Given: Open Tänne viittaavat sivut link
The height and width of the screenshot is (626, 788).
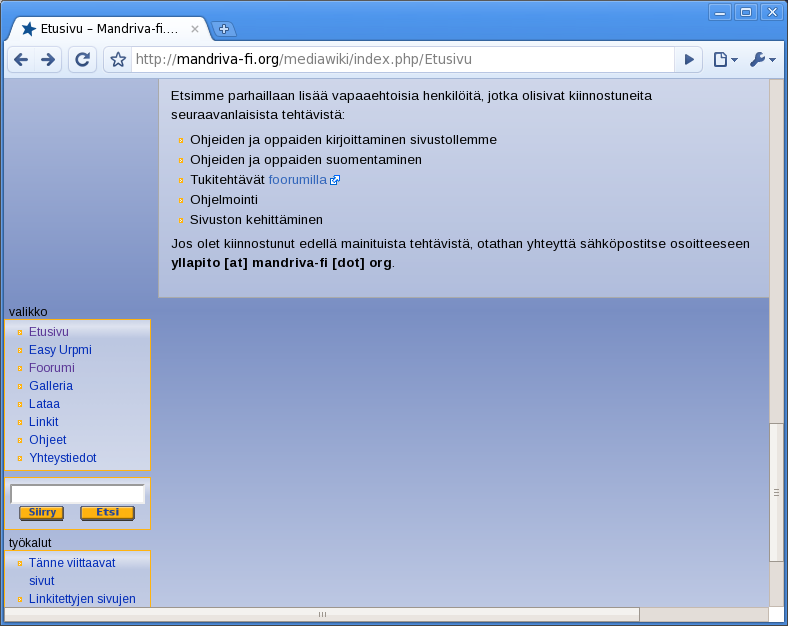Looking at the screenshot, I should tap(72, 572).
